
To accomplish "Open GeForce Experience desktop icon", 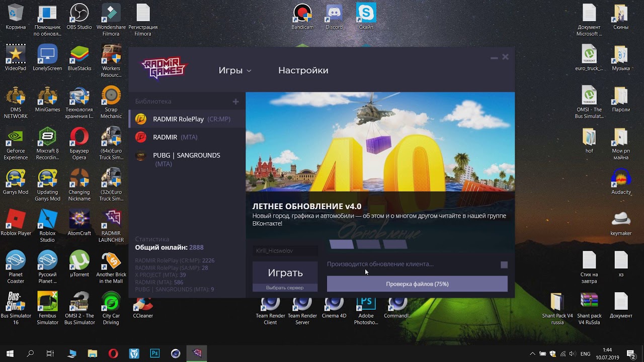I will coord(16,144).
